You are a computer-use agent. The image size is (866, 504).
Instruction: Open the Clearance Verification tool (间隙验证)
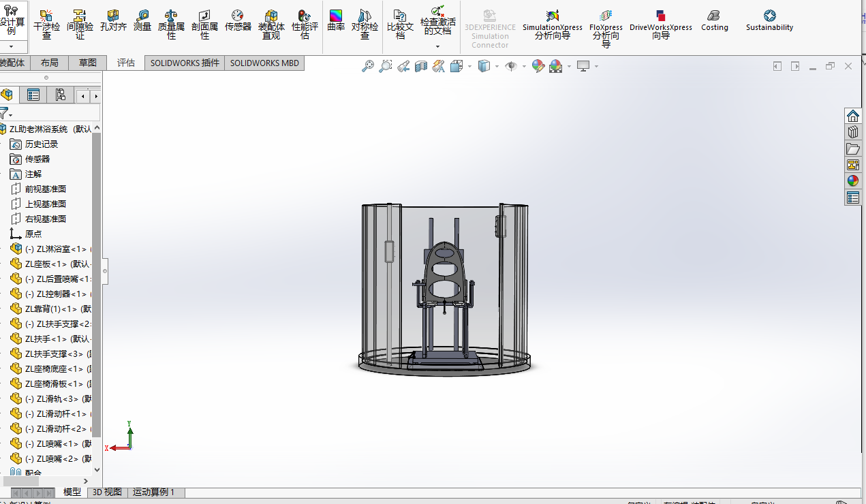(80, 25)
